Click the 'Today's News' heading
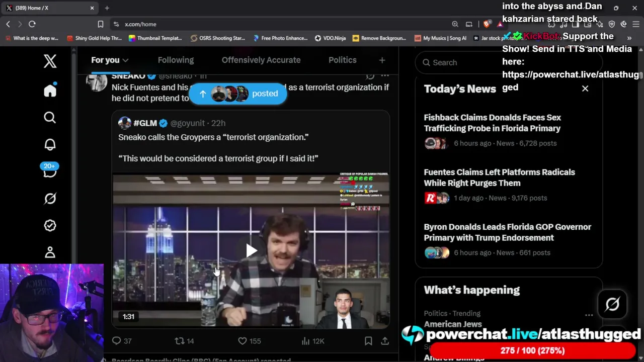644x362 pixels. [x=460, y=89]
